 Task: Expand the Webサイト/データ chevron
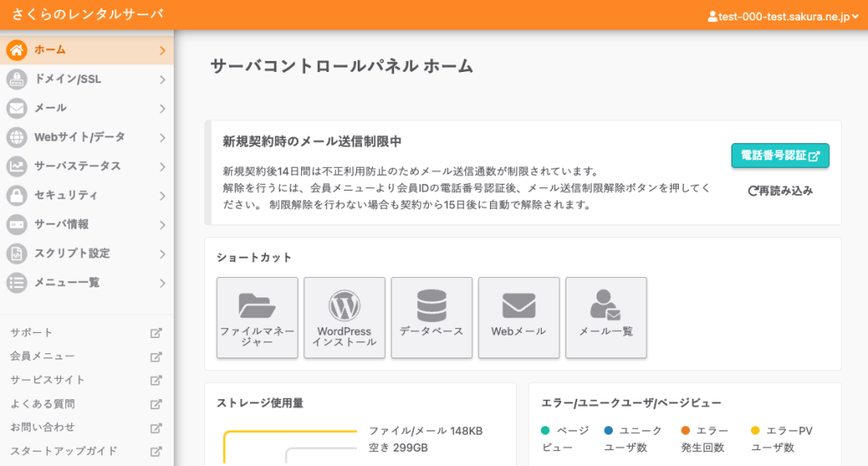click(162, 138)
